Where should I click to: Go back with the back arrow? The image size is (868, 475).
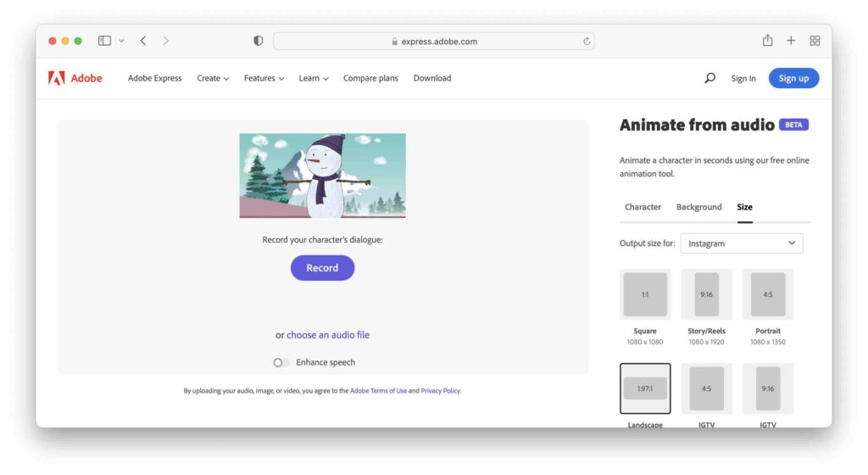pos(143,41)
